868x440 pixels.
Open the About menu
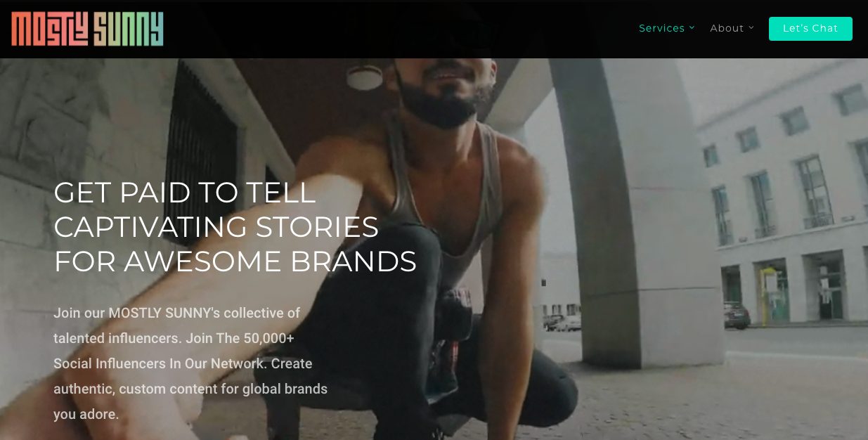(x=727, y=28)
